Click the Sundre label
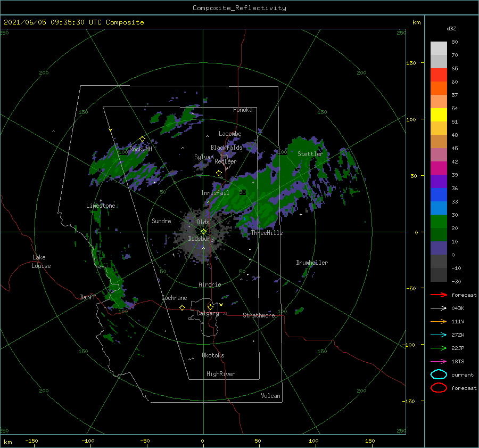Viewport: 479px width, 448px height. [x=161, y=221]
